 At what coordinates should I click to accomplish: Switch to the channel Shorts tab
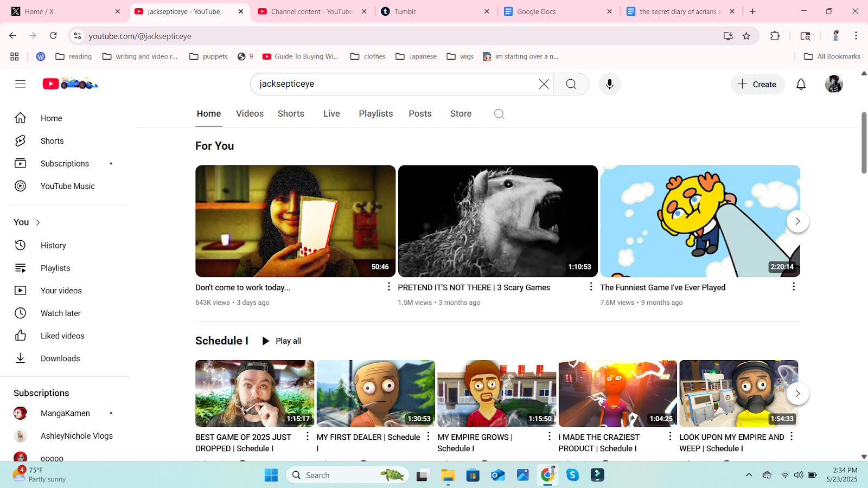(x=291, y=114)
